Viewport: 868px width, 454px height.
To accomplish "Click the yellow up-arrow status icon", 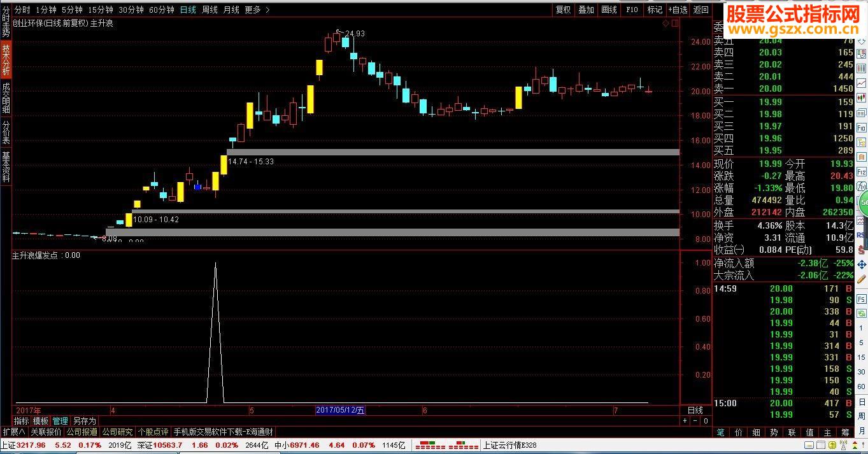I will coord(832,445).
